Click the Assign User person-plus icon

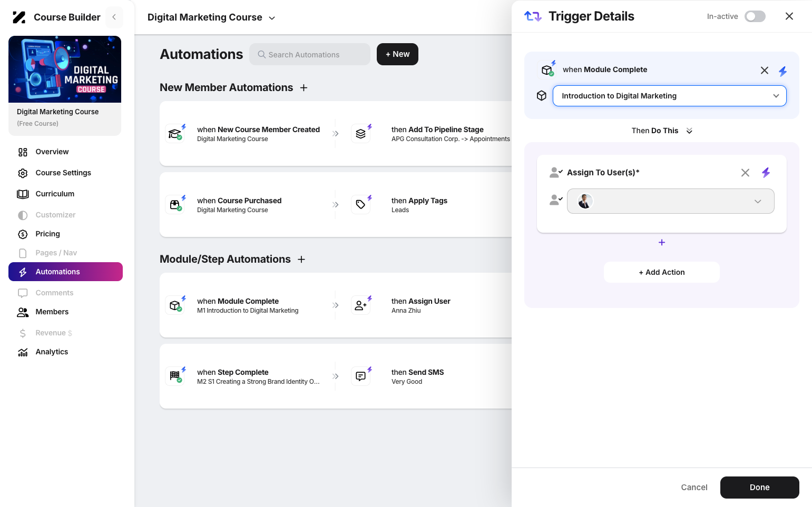pyautogui.click(x=361, y=305)
